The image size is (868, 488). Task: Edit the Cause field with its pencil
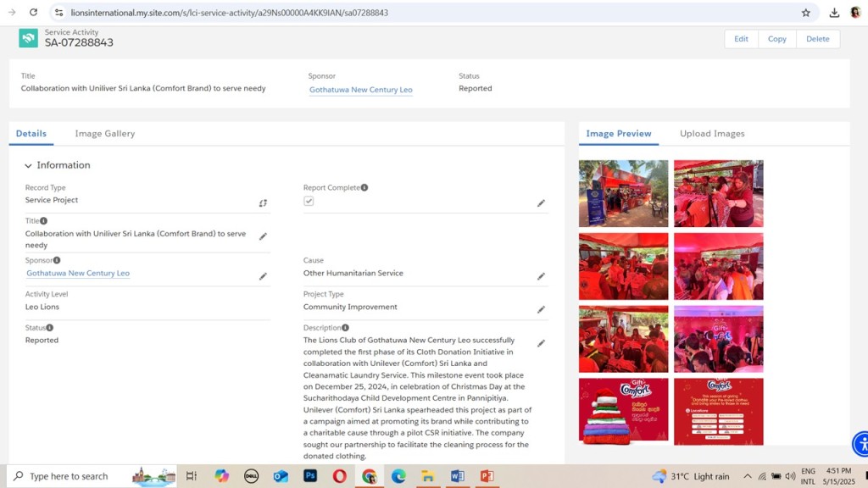coord(541,276)
